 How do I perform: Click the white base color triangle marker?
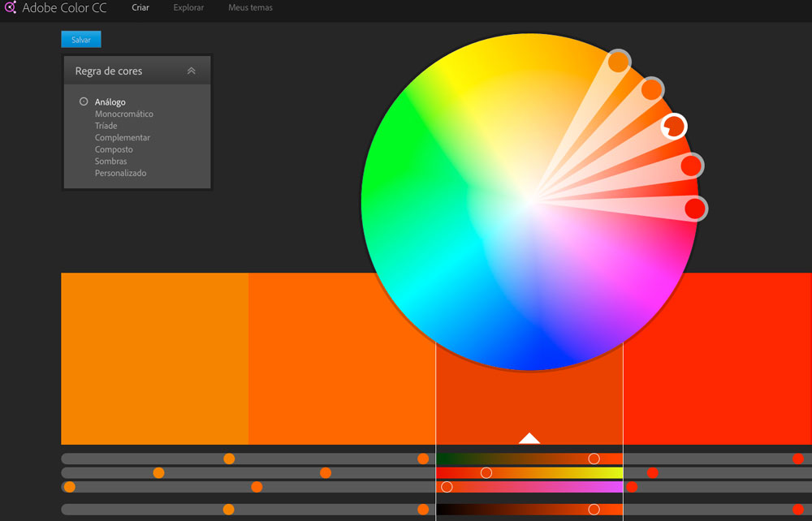(529, 439)
